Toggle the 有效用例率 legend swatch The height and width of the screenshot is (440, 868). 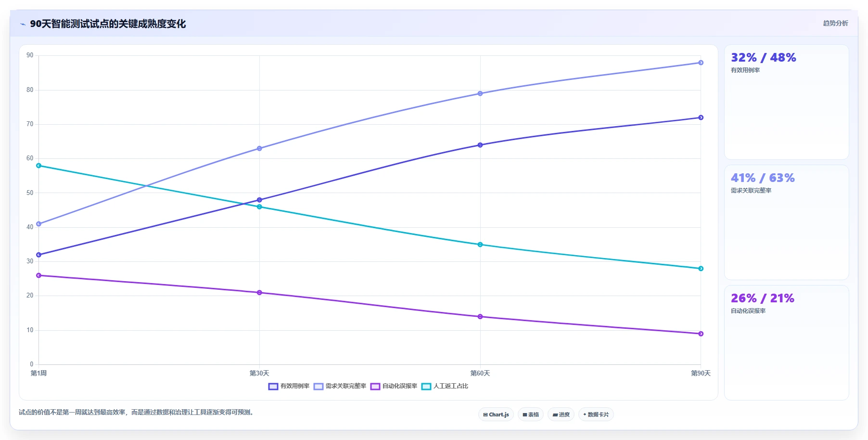click(273, 386)
